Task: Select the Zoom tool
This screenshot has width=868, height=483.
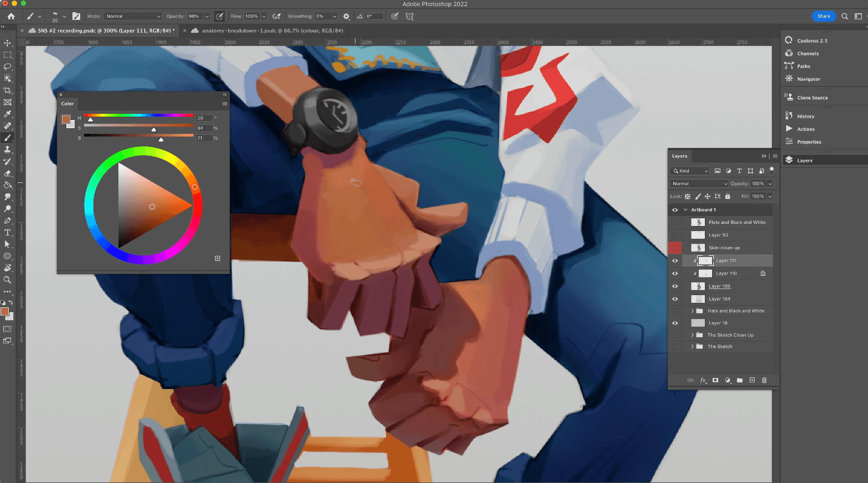Action: [x=8, y=280]
